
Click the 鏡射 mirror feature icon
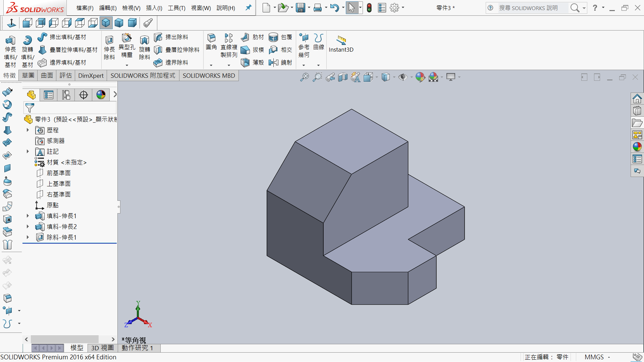point(274,62)
